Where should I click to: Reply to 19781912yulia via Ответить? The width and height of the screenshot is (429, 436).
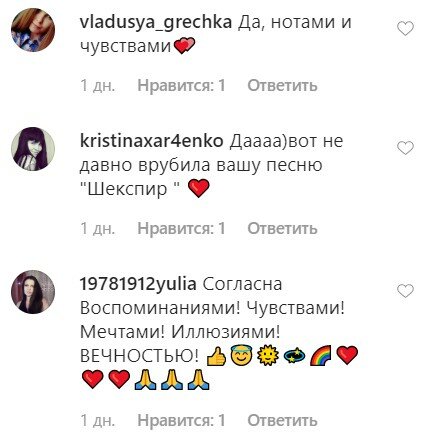[282, 421]
